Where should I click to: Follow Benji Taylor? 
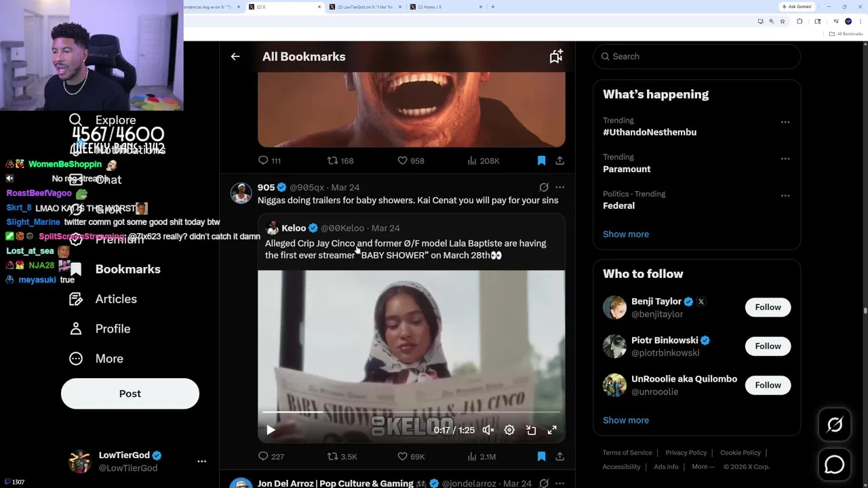point(768,307)
